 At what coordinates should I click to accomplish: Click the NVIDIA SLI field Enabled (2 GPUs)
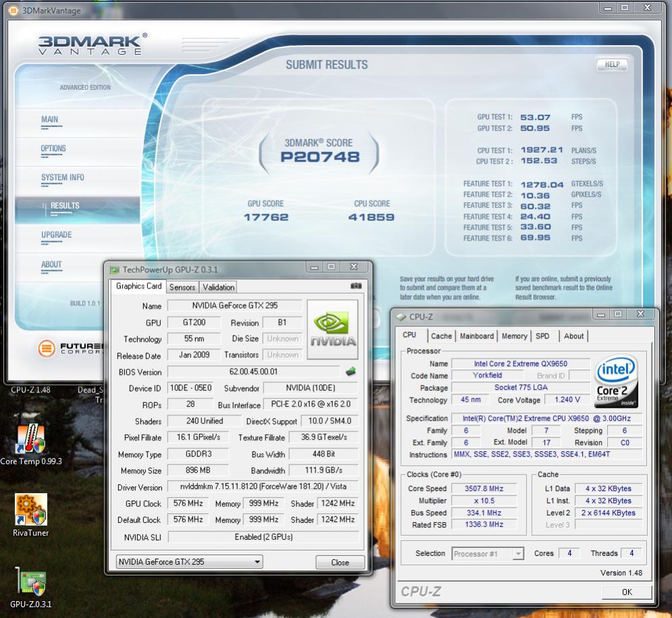pos(263,537)
